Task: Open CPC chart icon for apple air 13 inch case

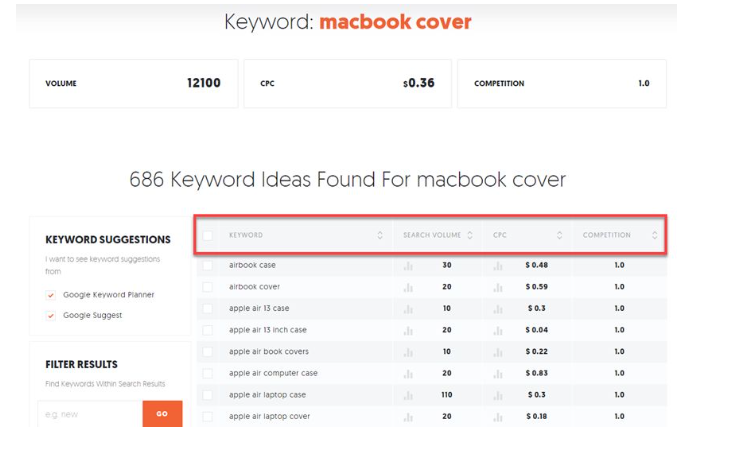Action: click(498, 331)
